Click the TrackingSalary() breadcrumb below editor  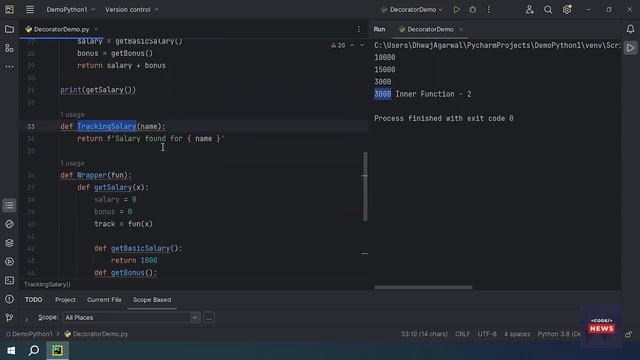[x=47, y=284]
